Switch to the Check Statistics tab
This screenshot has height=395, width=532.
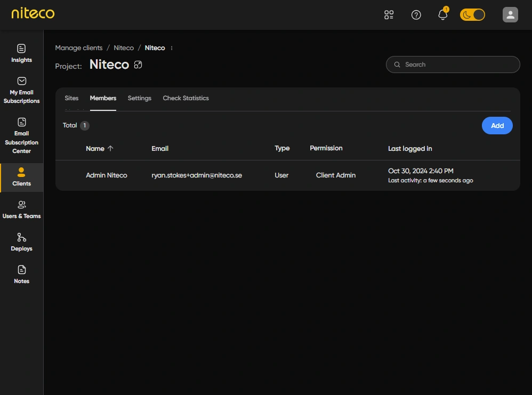pyautogui.click(x=186, y=98)
